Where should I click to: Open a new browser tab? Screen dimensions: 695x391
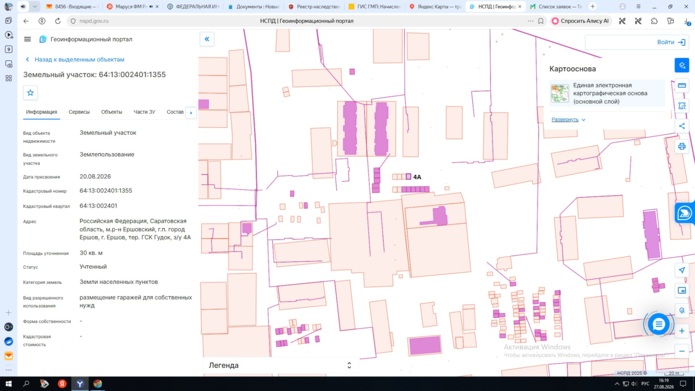(x=592, y=7)
